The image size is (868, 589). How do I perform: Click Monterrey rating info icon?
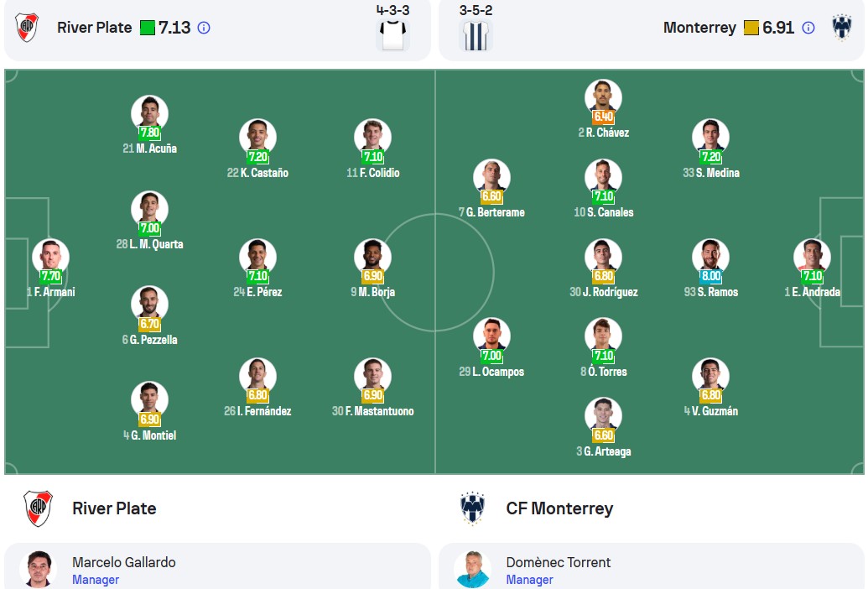[808, 28]
